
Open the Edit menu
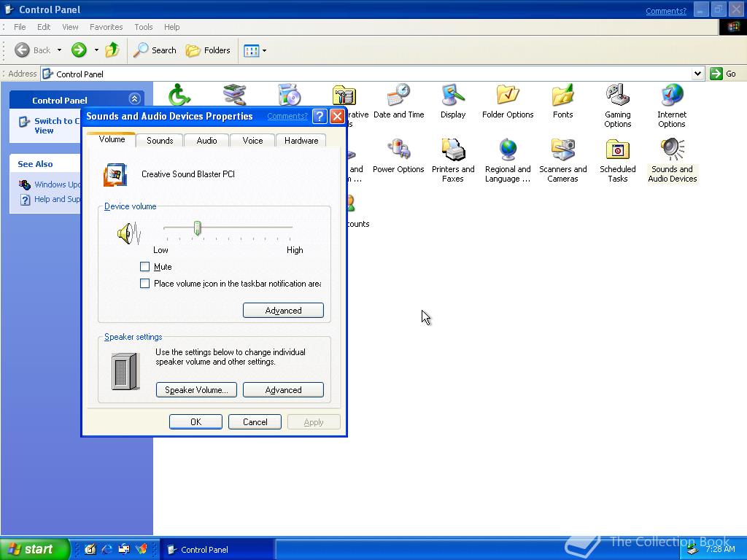[x=44, y=27]
